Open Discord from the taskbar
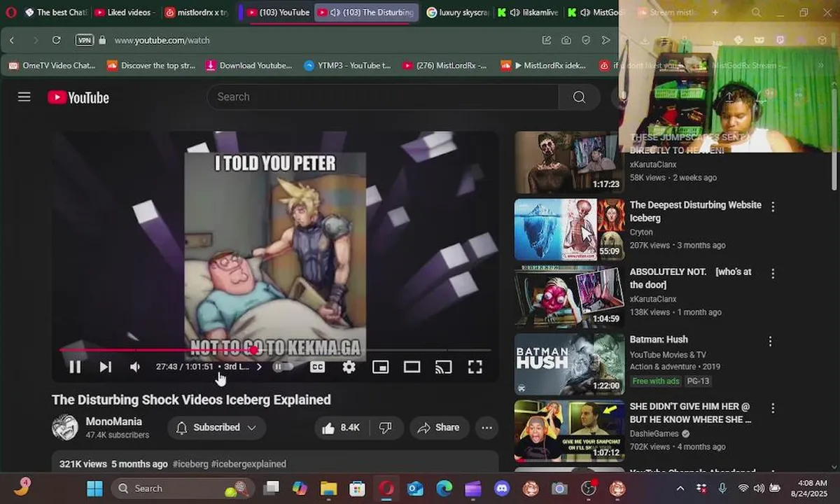This screenshot has height=504, width=840. [x=502, y=488]
